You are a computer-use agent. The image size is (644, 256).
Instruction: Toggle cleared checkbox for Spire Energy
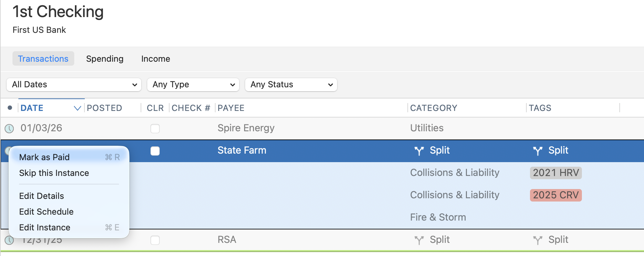pos(155,128)
